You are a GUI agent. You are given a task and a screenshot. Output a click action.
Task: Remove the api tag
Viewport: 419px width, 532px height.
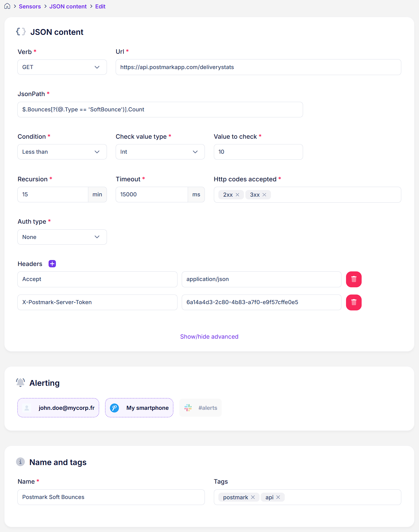[x=278, y=497]
